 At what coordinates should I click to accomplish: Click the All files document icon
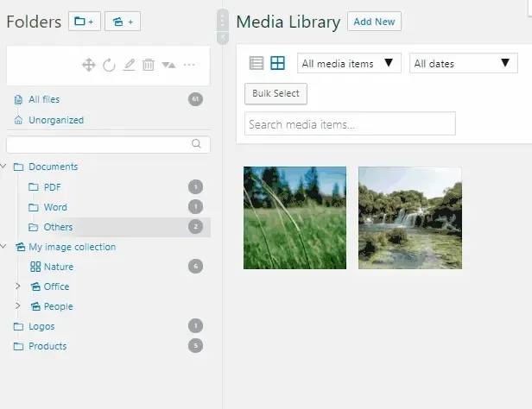(x=18, y=100)
